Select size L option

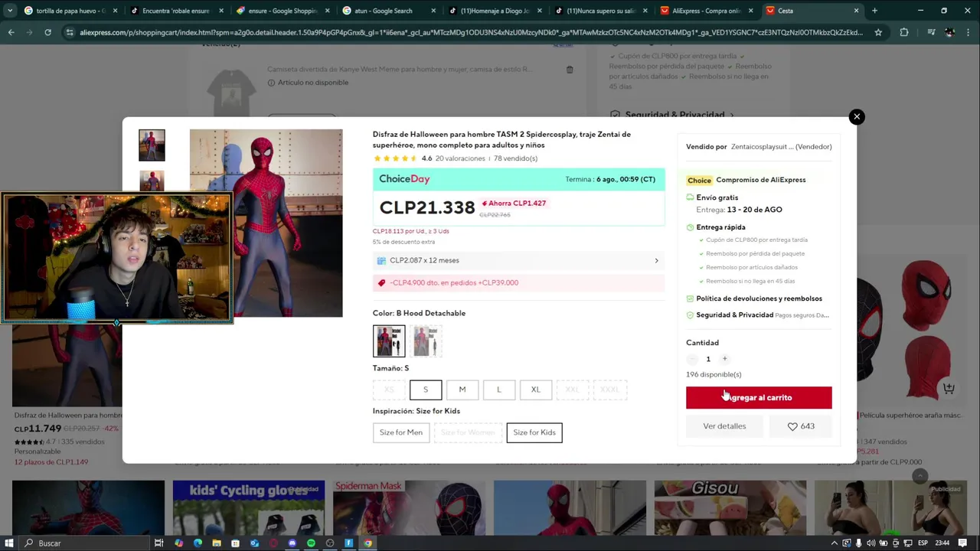click(499, 390)
